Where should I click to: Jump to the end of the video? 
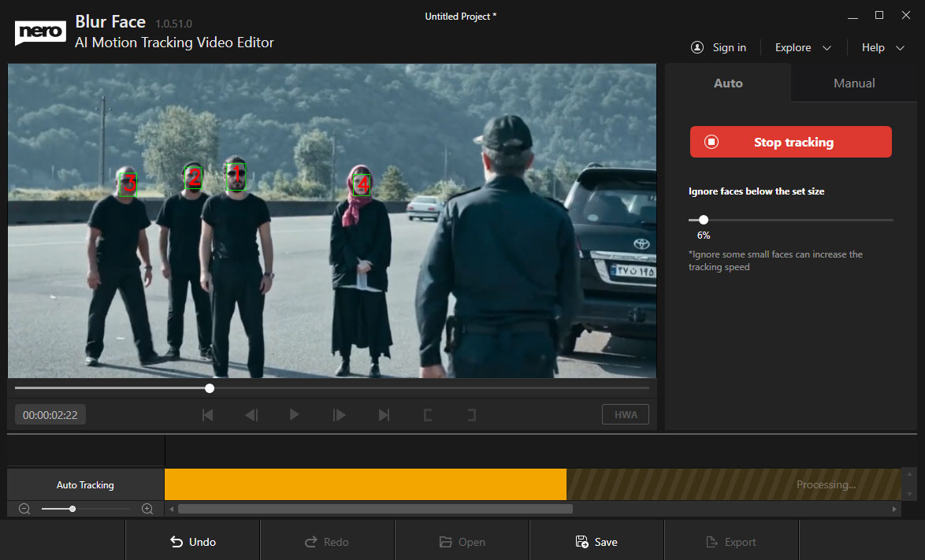point(384,415)
